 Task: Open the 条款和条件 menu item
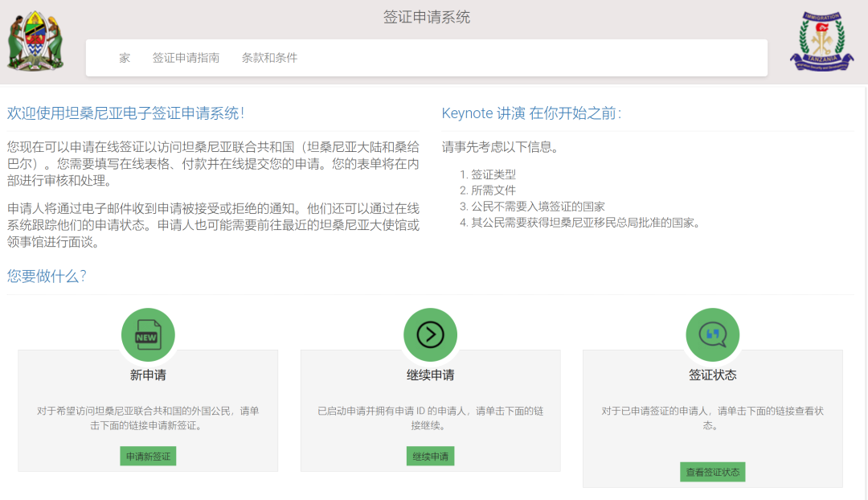click(269, 58)
